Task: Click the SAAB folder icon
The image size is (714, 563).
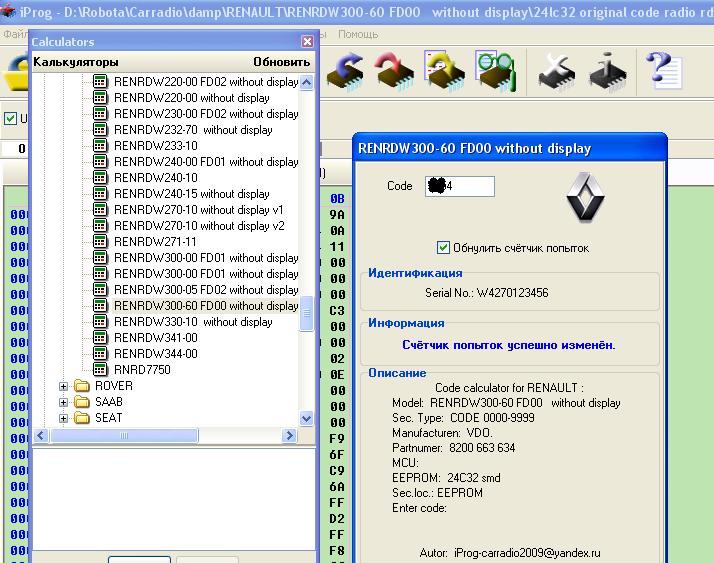Action: pyautogui.click(x=82, y=402)
